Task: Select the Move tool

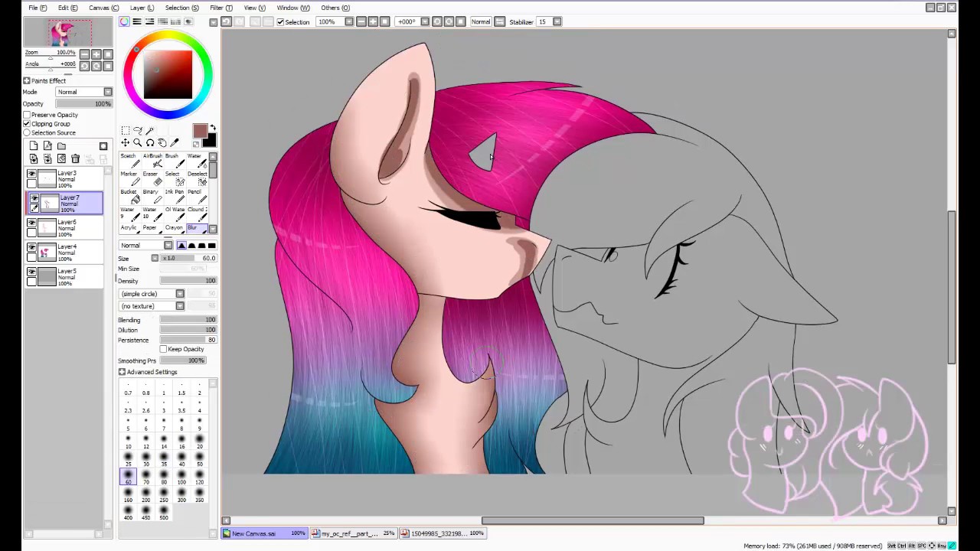Action: (126, 142)
